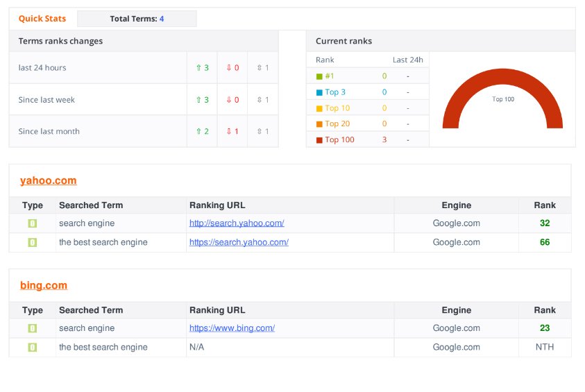Click green up arrow in last 24 hours row
585x392 pixels.
[198, 67]
